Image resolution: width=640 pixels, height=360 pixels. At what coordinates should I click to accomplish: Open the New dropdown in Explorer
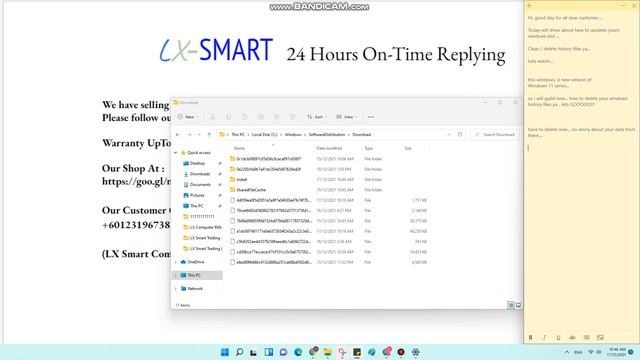(x=188, y=117)
